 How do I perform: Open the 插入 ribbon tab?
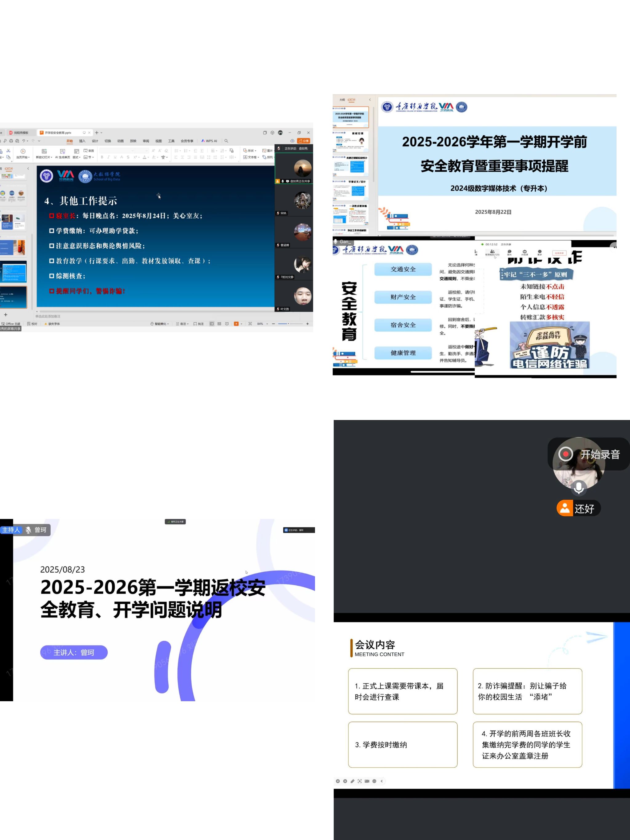point(82,141)
